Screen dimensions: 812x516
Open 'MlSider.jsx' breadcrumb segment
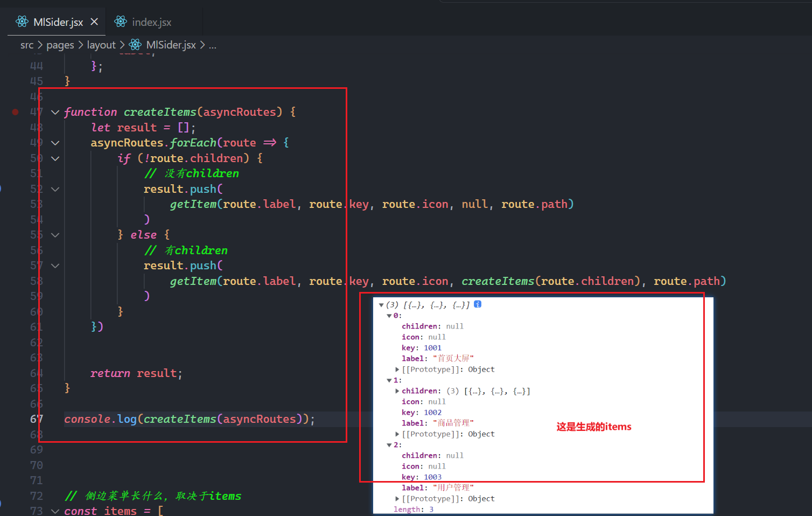click(171, 45)
